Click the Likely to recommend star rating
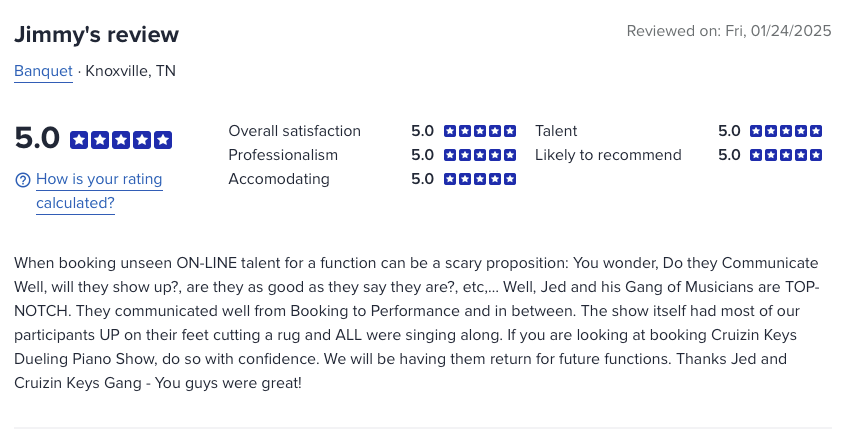Image resolution: width=848 pixels, height=429 pixels. click(786, 155)
